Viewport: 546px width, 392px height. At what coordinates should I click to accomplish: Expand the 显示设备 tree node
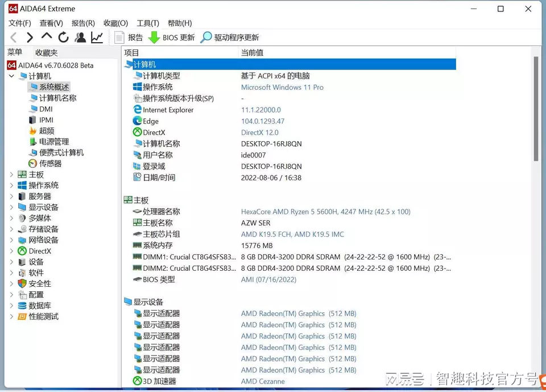[x=11, y=207]
